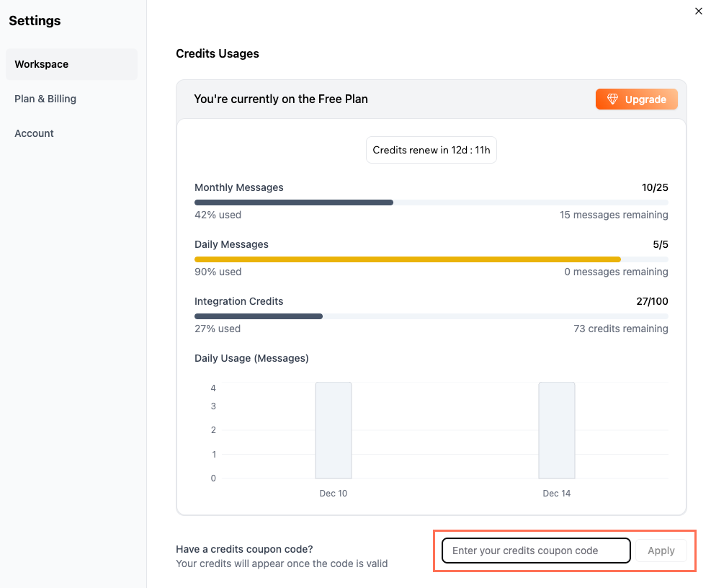
Task: Click the 27/100 Integration Credits counter
Action: [652, 301]
